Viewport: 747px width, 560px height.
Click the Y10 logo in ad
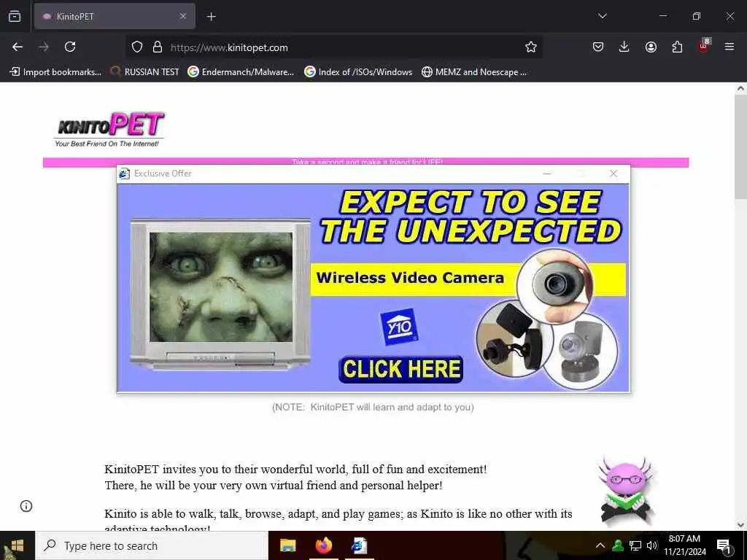(399, 327)
